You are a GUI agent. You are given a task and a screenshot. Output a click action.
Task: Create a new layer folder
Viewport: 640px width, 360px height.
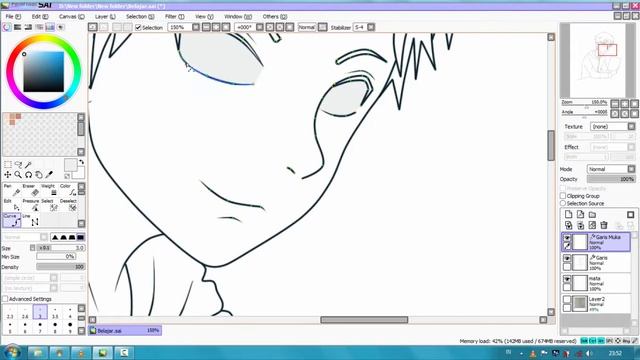(x=592, y=214)
